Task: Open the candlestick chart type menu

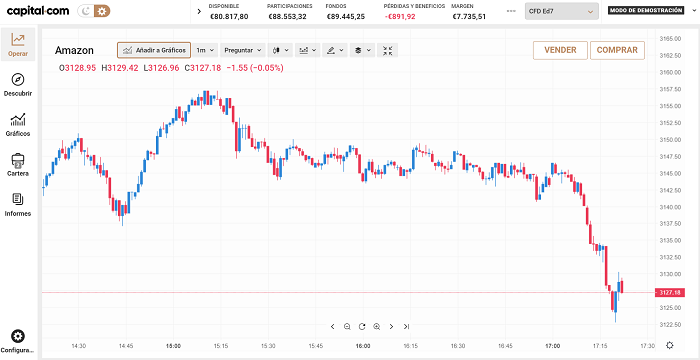Action: click(x=280, y=50)
